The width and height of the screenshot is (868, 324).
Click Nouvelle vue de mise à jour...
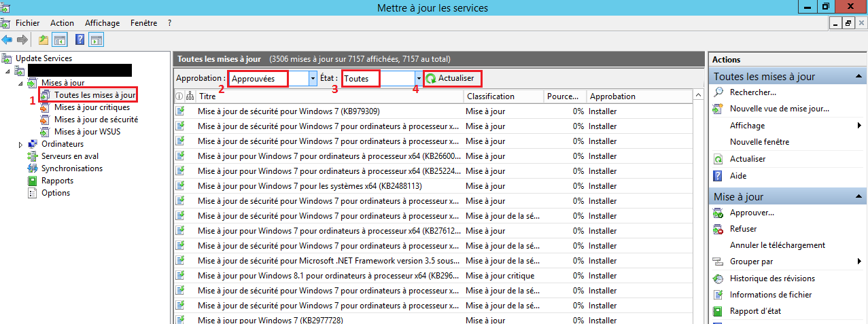(x=779, y=109)
